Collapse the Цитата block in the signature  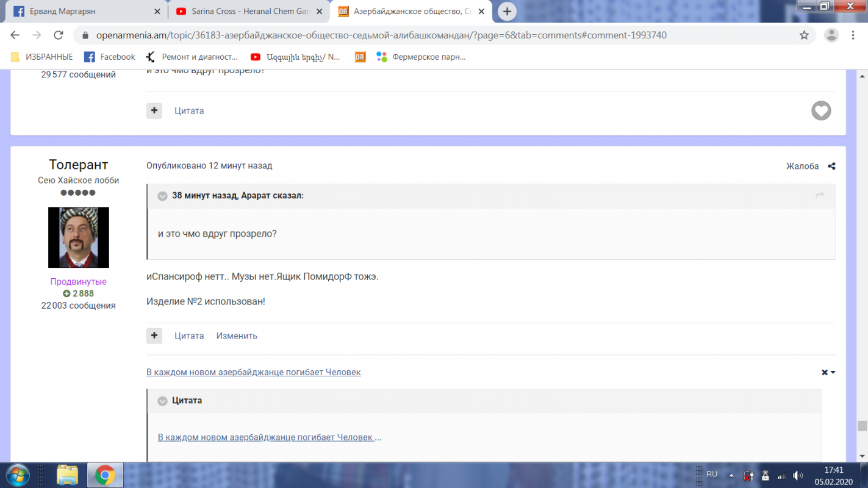point(162,401)
